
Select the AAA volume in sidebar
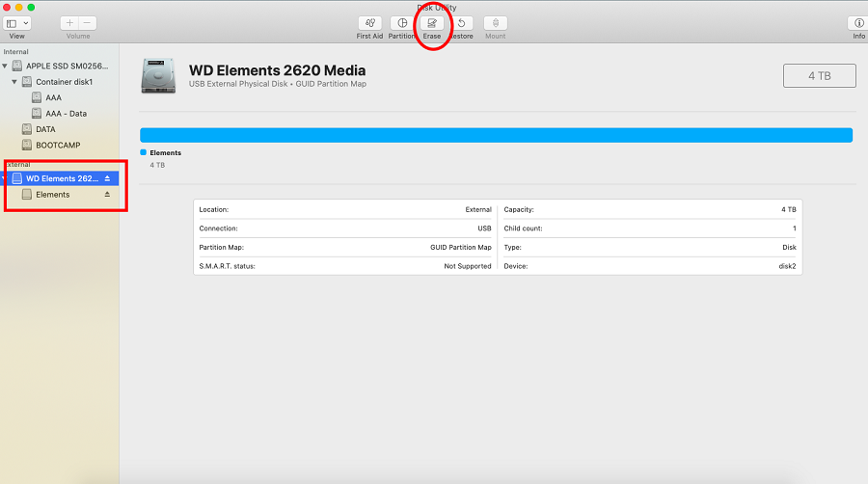pos(53,97)
